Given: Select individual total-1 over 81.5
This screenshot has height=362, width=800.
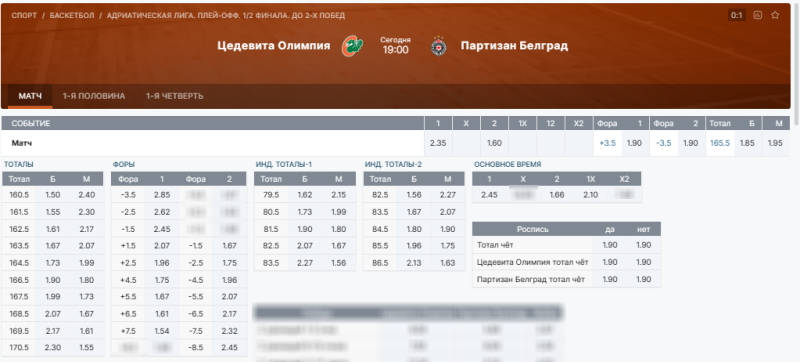Looking at the screenshot, I should coord(305,229).
